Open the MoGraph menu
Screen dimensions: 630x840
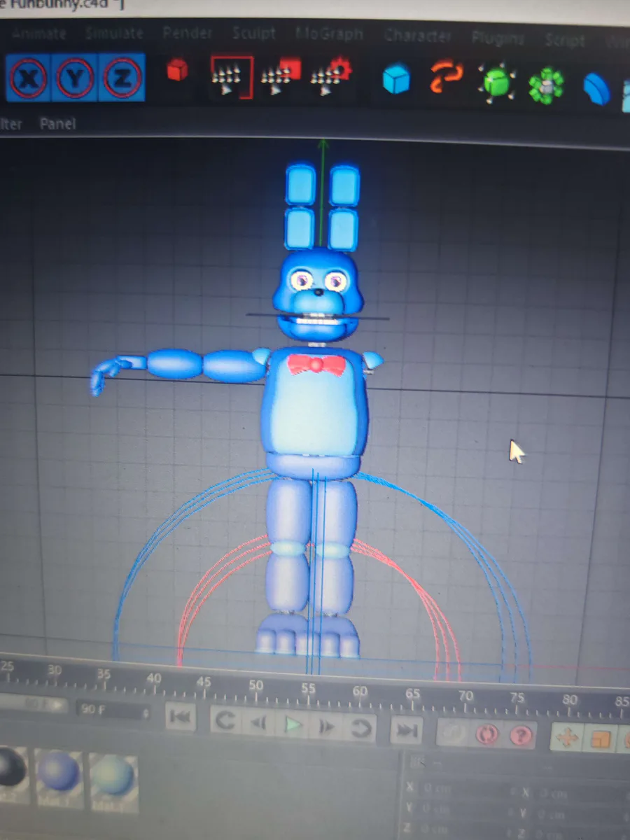[x=329, y=34]
